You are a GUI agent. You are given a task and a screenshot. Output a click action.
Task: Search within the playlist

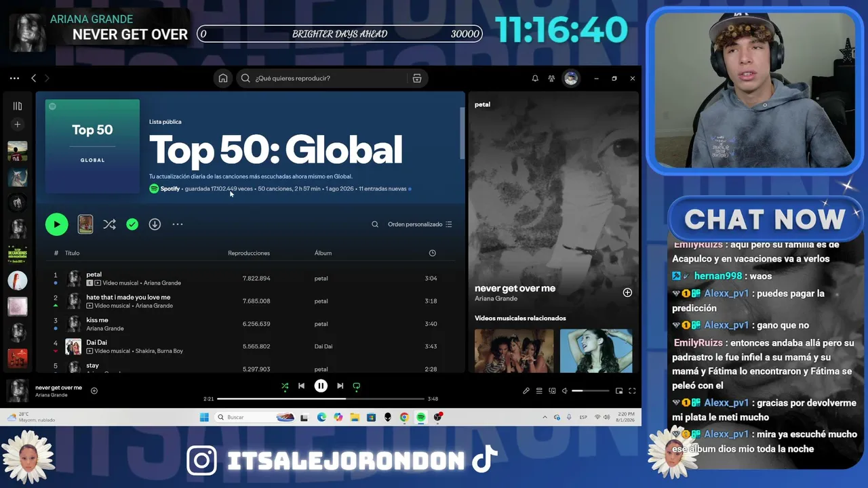[x=375, y=224]
